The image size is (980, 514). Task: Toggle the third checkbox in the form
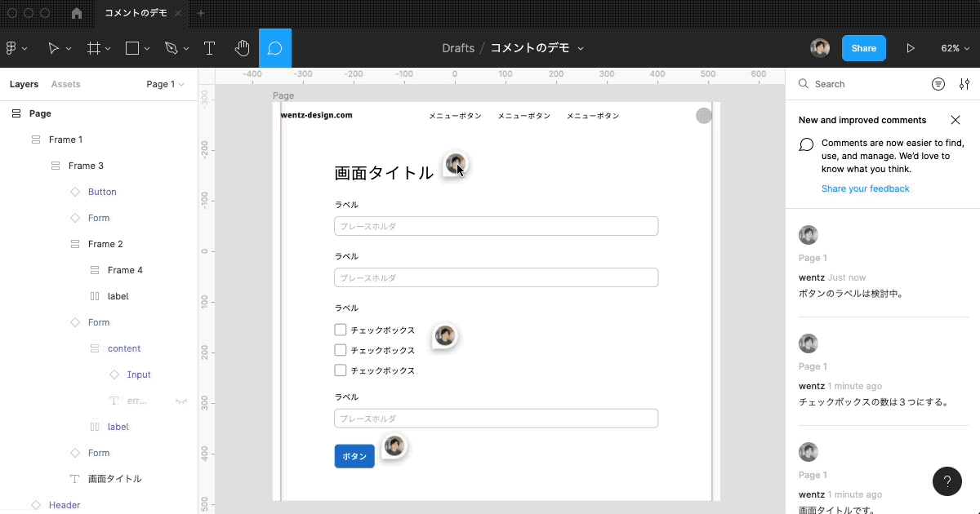[x=341, y=370]
